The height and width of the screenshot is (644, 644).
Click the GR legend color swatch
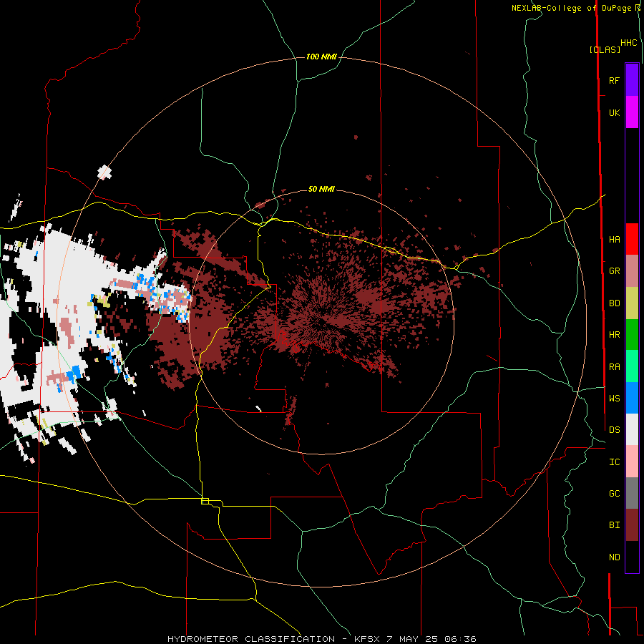pos(632,271)
